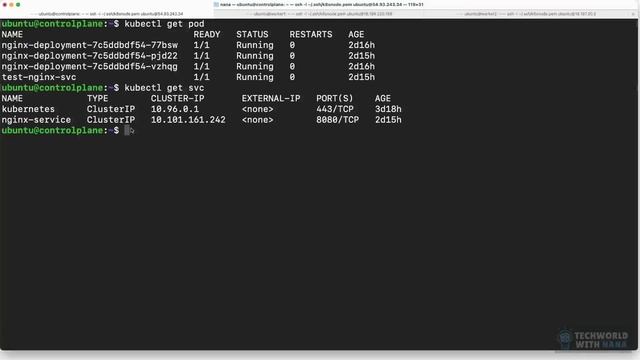Click the folder proxy icon in title bar
Screen dimensions: 640x360
pos(216,4)
